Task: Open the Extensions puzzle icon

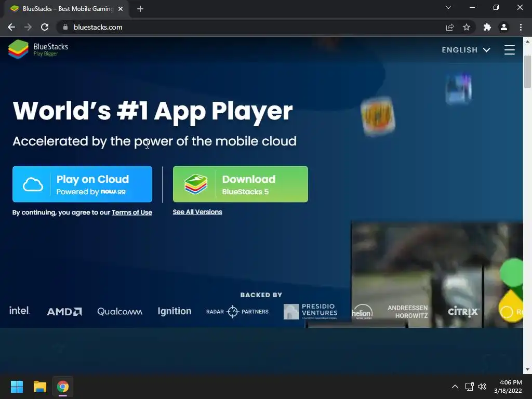Action: click(487, 27)
